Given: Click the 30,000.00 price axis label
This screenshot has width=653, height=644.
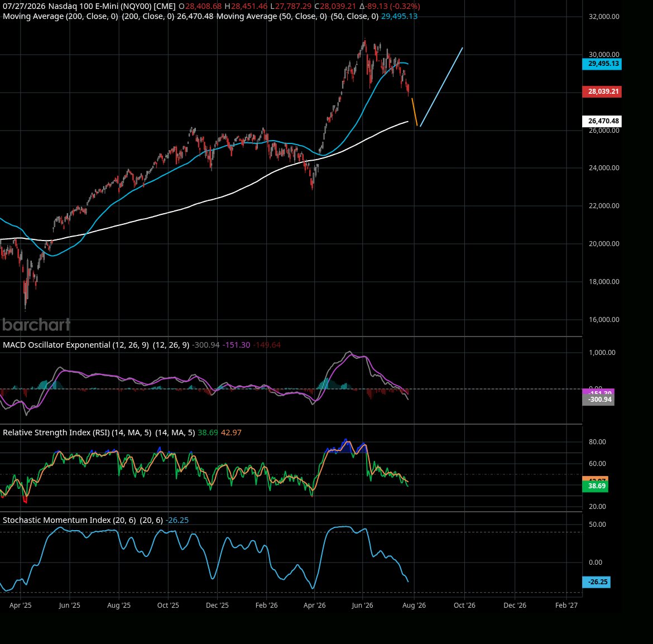Looking at the screenshot, I should [x=604, y=55].
